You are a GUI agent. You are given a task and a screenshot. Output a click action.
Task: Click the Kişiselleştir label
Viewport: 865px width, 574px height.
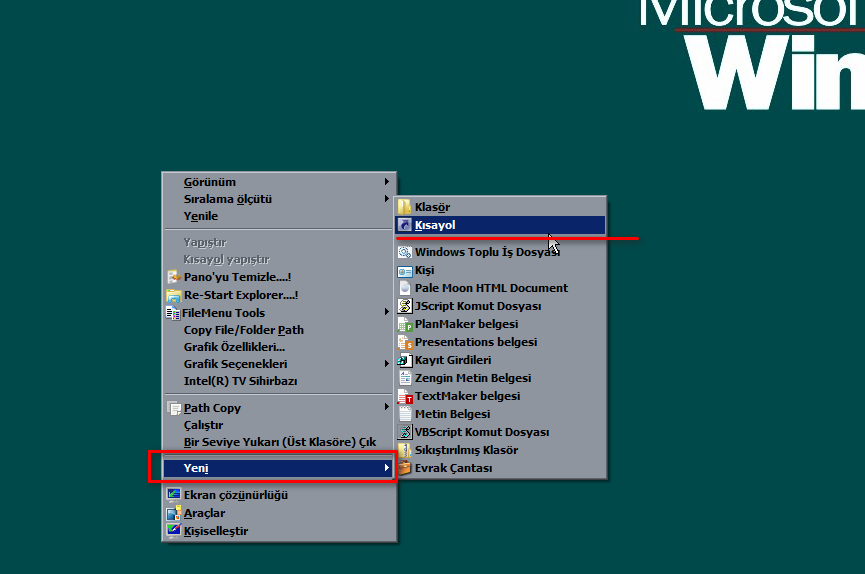click(x=216, y=531)
